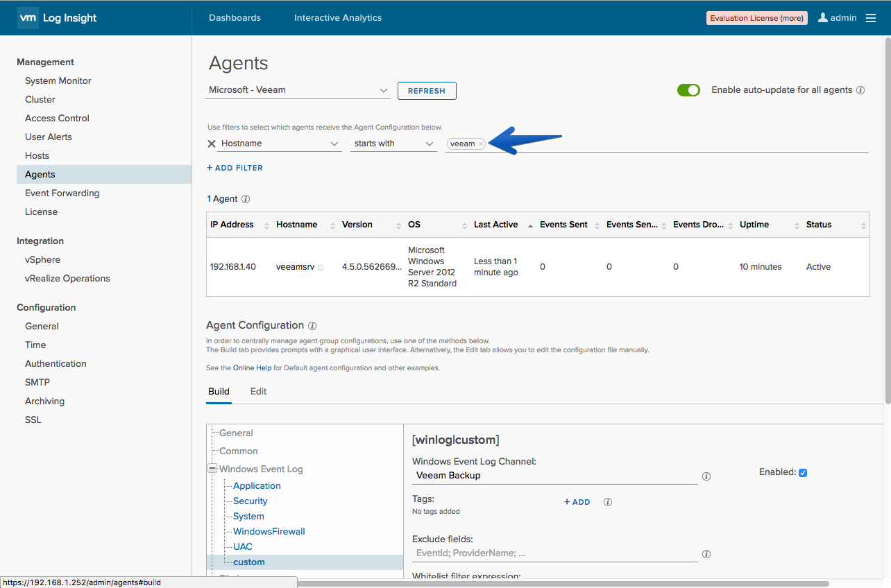Remove the Hostname filter with X icon
The width and height of the screenshot is (891, 588).
[212, 144]
